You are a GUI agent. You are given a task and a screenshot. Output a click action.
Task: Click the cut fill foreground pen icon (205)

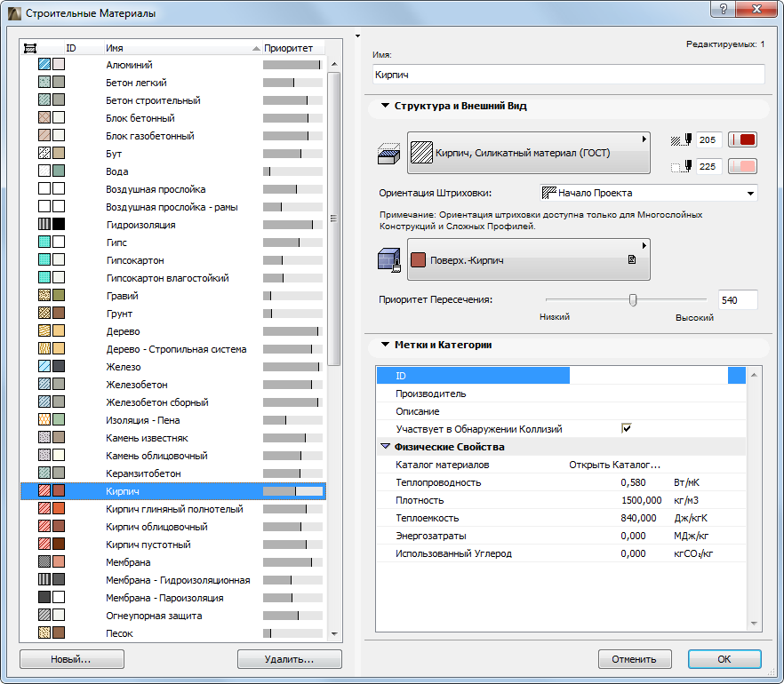click(x=681, y=139)
